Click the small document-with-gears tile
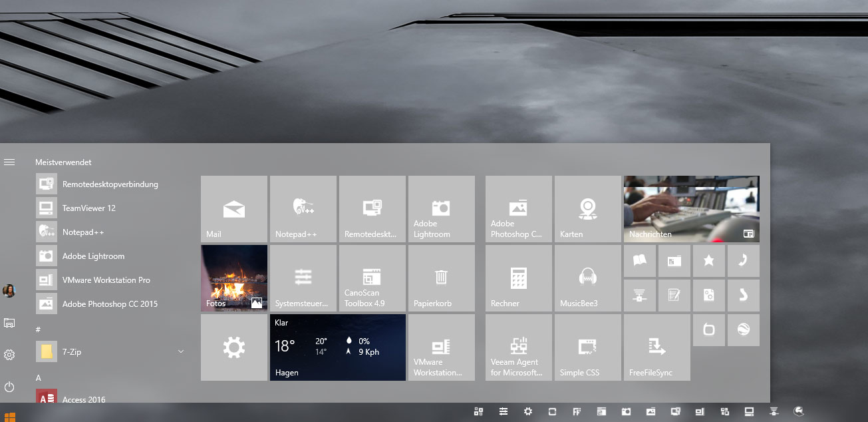 click(709, 296)
